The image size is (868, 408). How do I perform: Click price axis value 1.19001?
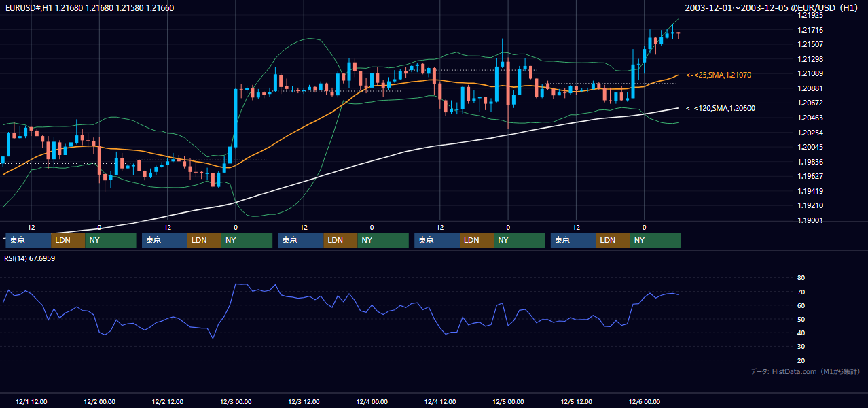[x=810, y=220]
